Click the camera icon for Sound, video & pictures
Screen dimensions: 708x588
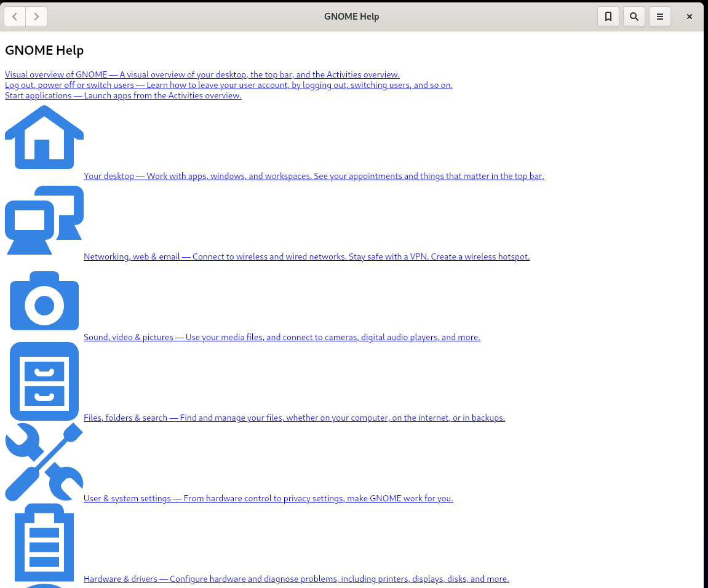coord(44,301)
